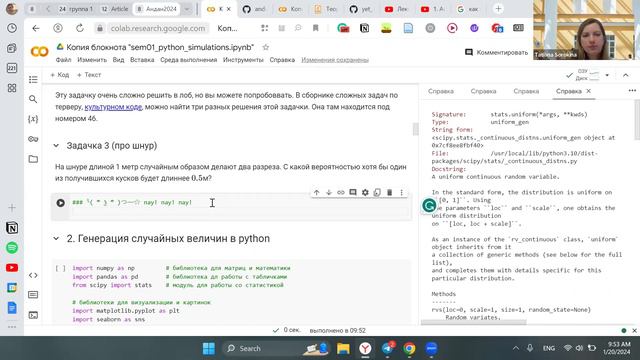
Task: Open the secrets key panel
Action: click(x=33, y=139)
